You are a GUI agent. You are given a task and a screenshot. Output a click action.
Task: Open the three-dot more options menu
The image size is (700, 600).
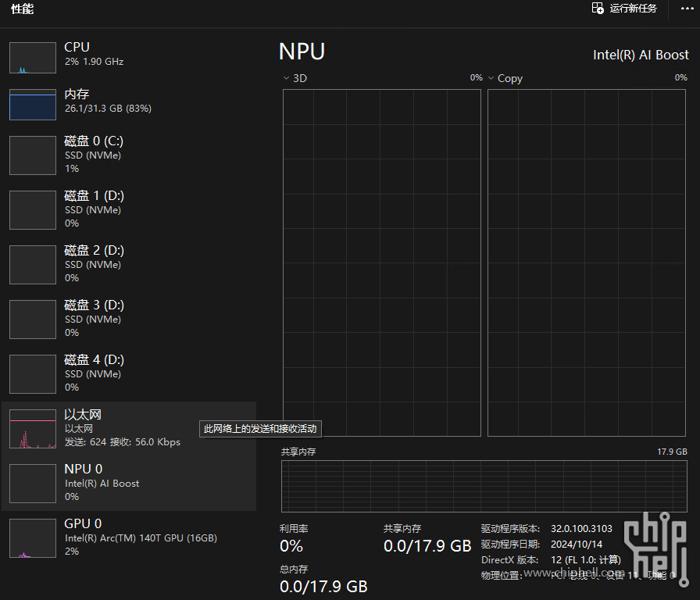[x=687, y=9]
